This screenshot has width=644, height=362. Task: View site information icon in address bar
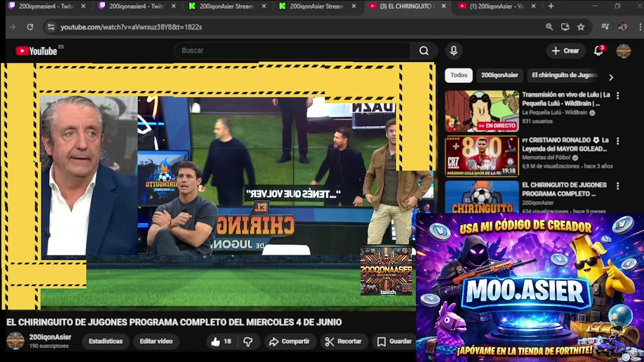50,27
